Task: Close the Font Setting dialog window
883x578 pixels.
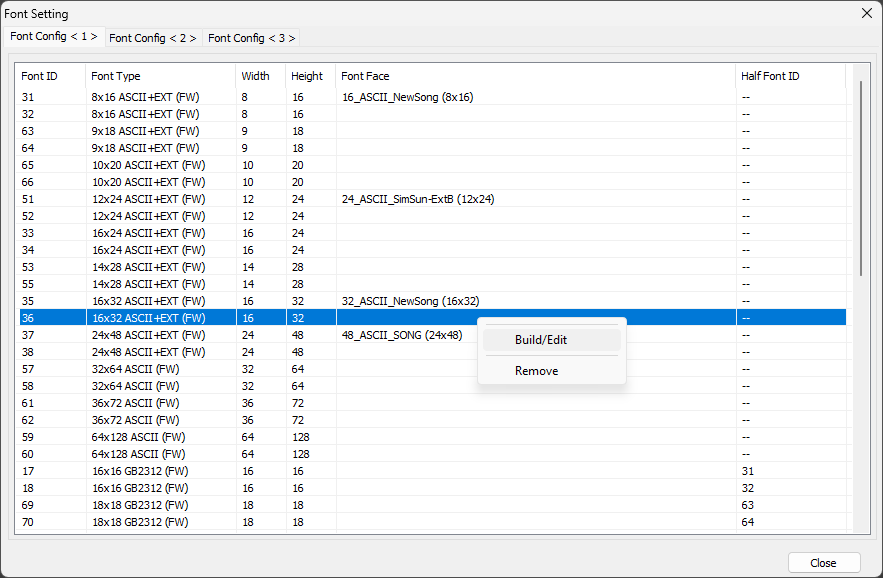Action: click(866, 13)
